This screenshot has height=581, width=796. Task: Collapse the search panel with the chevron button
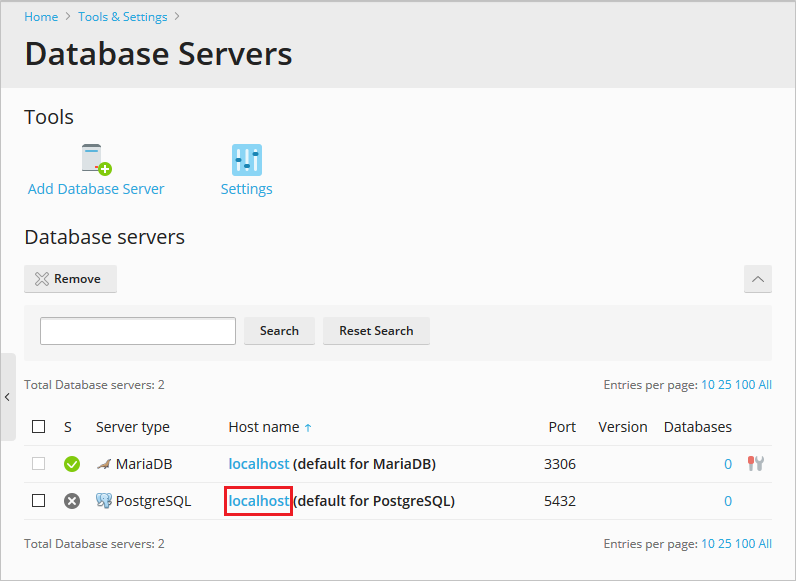pos(758,279)
